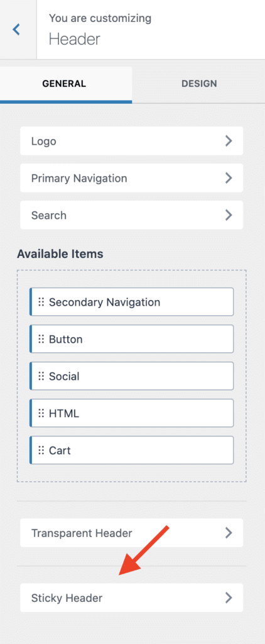
Task: Click drag handle icon on Cart item
Action: 41,450
